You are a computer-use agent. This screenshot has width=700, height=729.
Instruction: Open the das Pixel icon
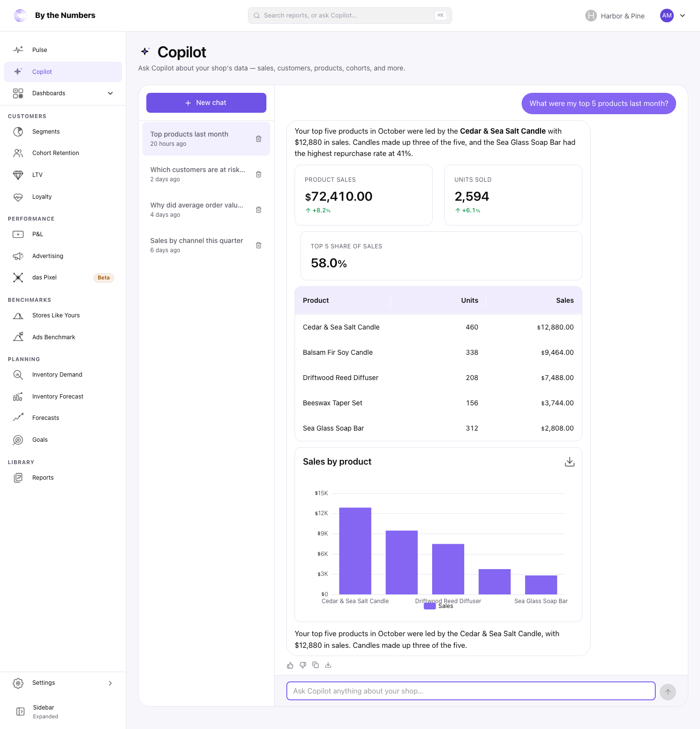[x=18, y=278]
